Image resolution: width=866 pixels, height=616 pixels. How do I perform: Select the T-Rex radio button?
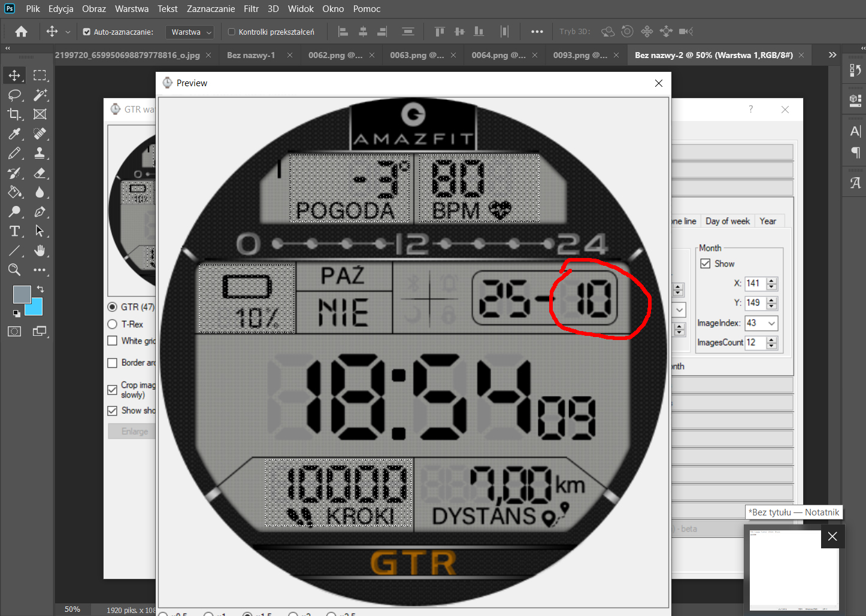click(x=112, y=324)
